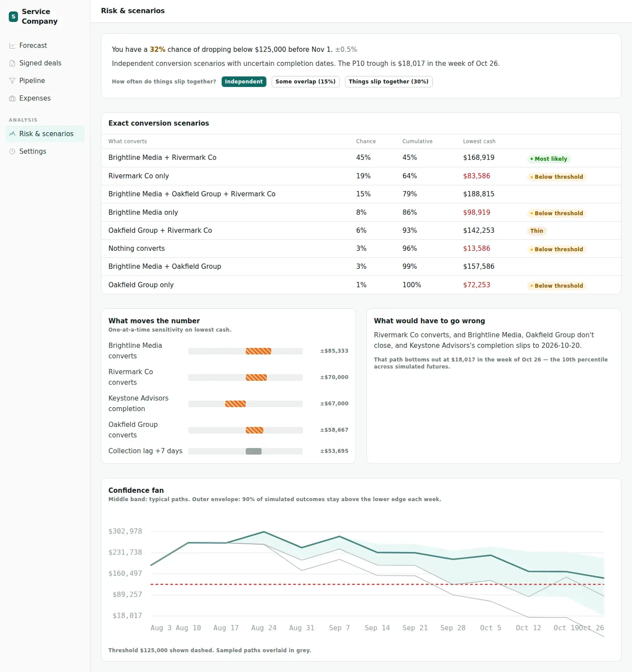Click Below threshold badge for Nothing converts
This screenshot has height=672, width=632.
[557, 249]
